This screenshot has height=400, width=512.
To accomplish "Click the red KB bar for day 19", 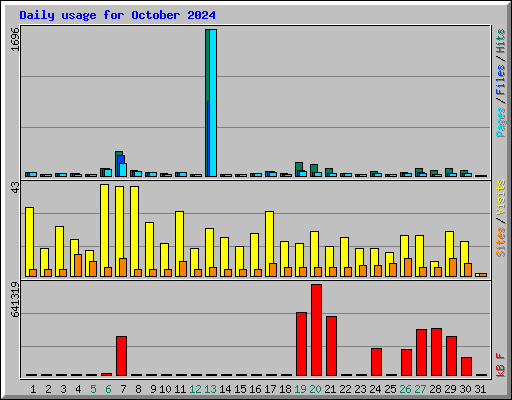I will [x=301, y=344].
